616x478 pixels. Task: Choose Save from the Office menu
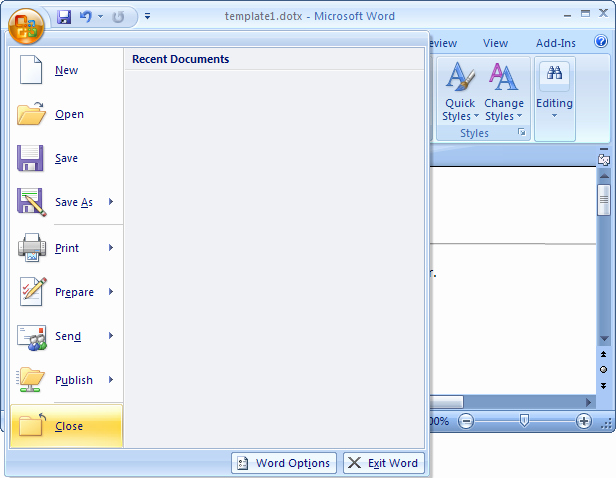66,158
